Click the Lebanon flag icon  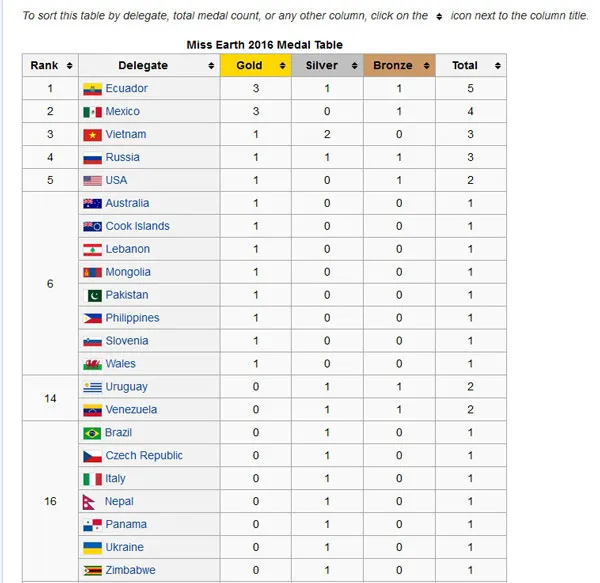[92, 250]
